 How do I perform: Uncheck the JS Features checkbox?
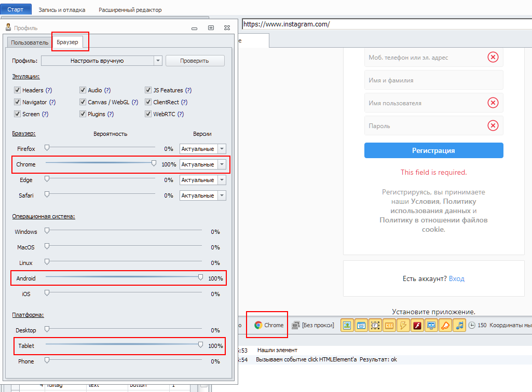pos(148,90)
